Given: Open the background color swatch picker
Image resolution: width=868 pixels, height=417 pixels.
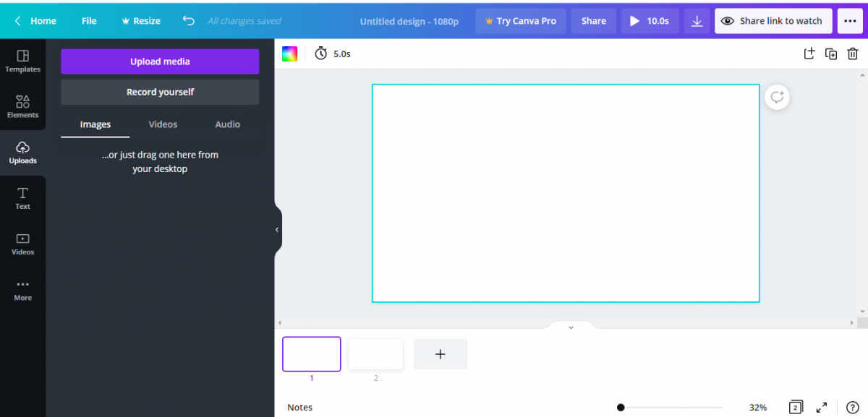Looking at the screenshot, I should [x=289, y=53].
